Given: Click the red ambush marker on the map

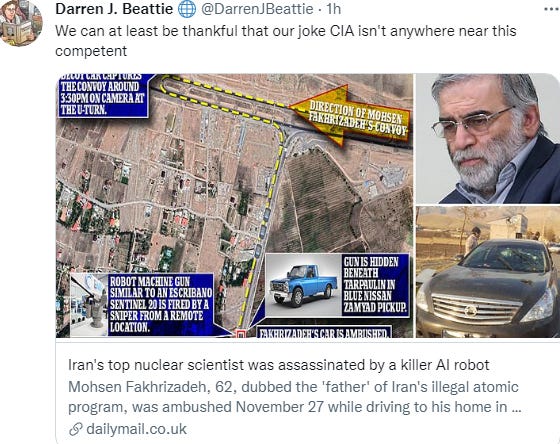Looking at the screenshot, I should pyautogui.click(x=240, y=334).
